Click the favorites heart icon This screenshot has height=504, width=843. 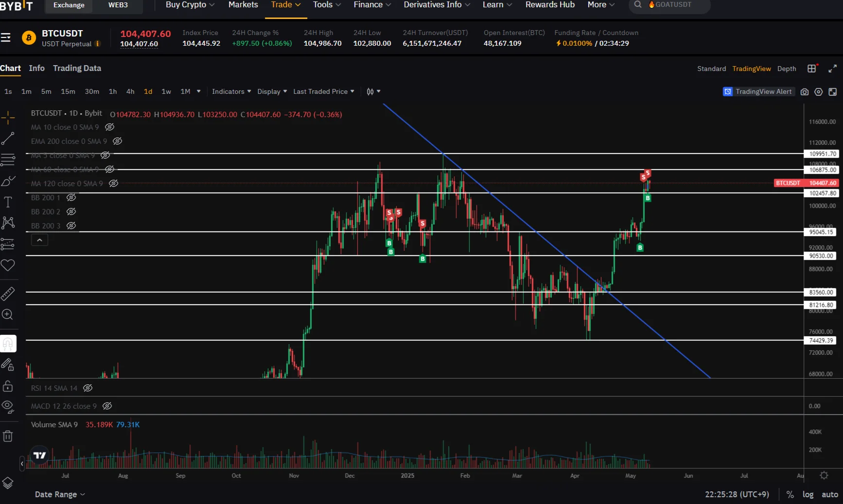(x=8, y=265)
